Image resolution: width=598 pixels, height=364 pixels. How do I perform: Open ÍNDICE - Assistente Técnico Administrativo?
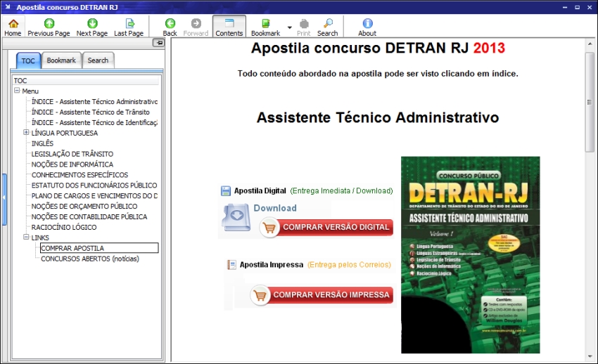click(94, 102)
